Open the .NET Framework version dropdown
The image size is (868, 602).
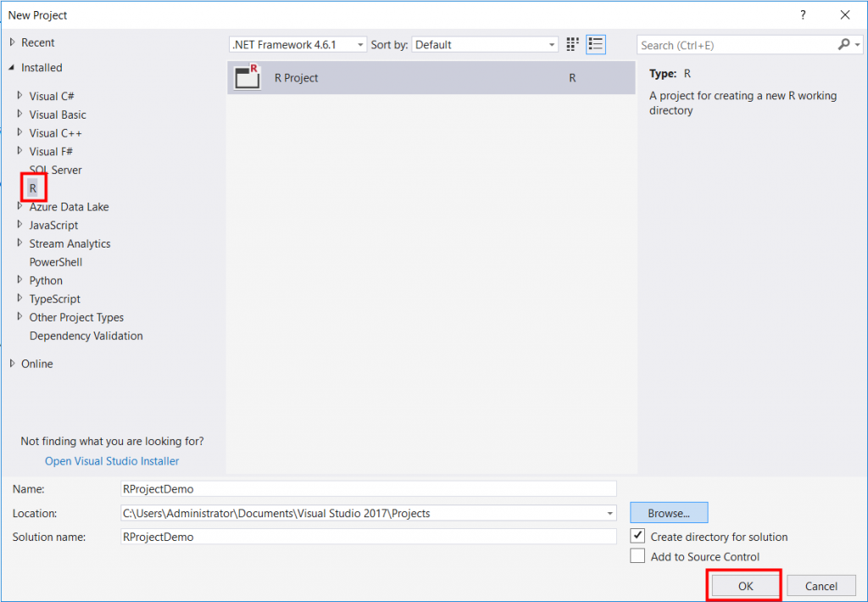298,45
